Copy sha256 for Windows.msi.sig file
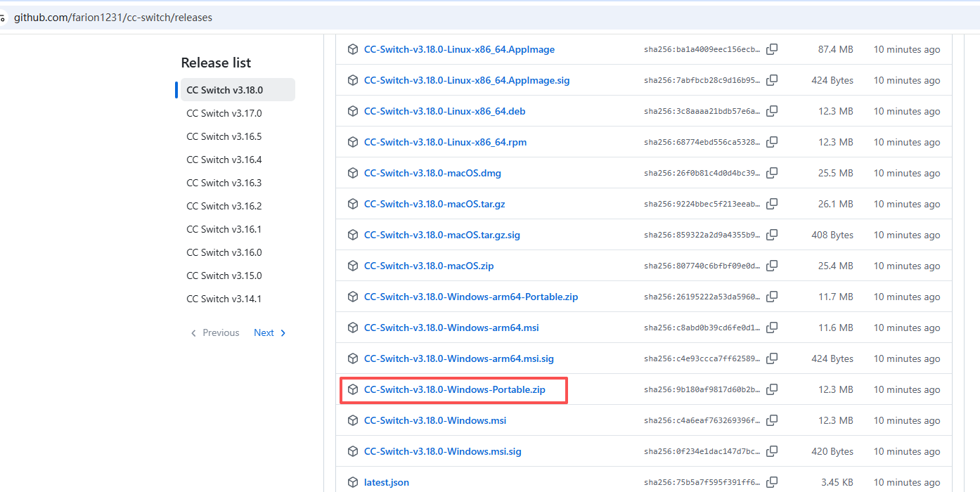 tap(772, 451)
